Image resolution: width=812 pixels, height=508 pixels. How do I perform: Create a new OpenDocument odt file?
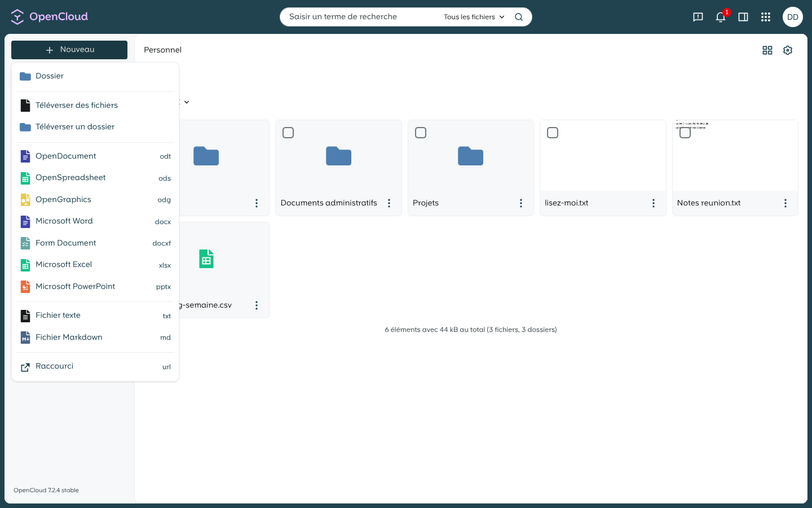click(95, 156)
